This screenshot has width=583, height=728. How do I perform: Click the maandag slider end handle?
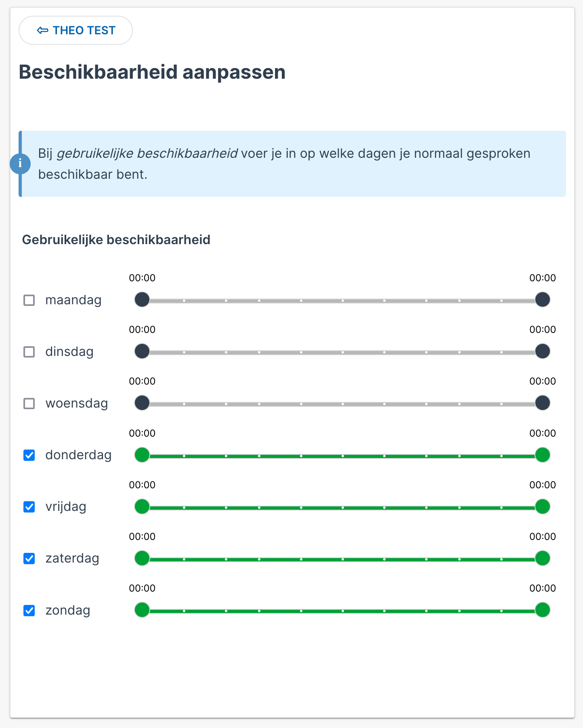pos(543,300)
